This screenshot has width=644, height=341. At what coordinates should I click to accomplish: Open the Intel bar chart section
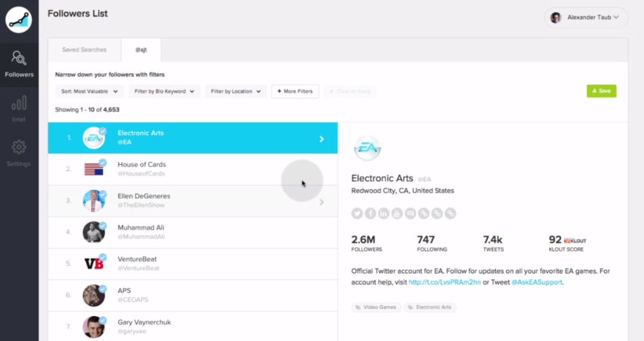pyautogui.click(x=19, y=109)
